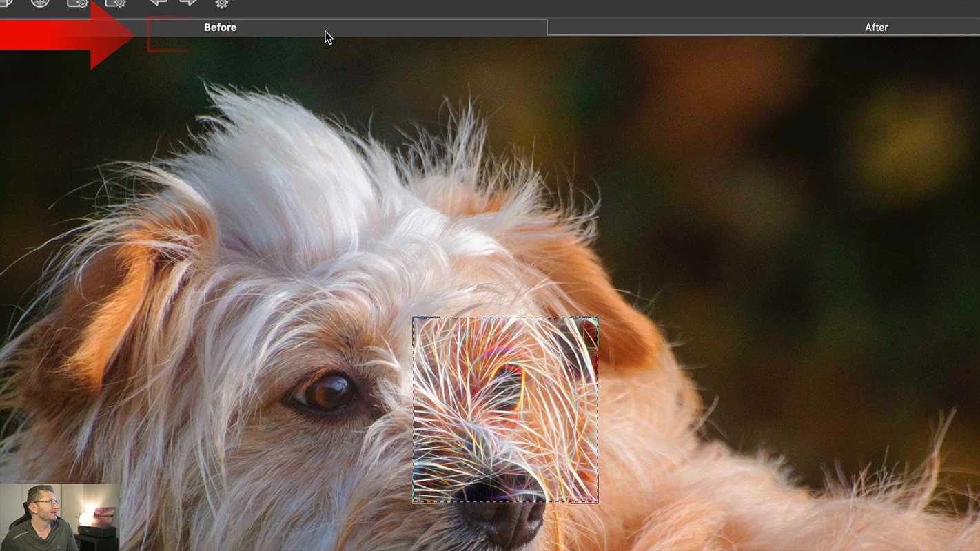This screenshot has width=980, height=551.
Task: Click the right arrow to step forward
Action: [188, 2]
